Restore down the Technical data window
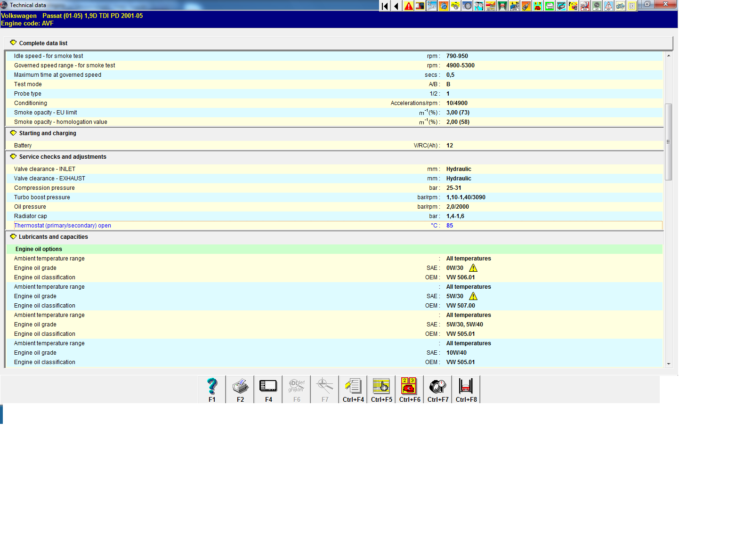The image size is (744, 560). click(x=647, y=4)
